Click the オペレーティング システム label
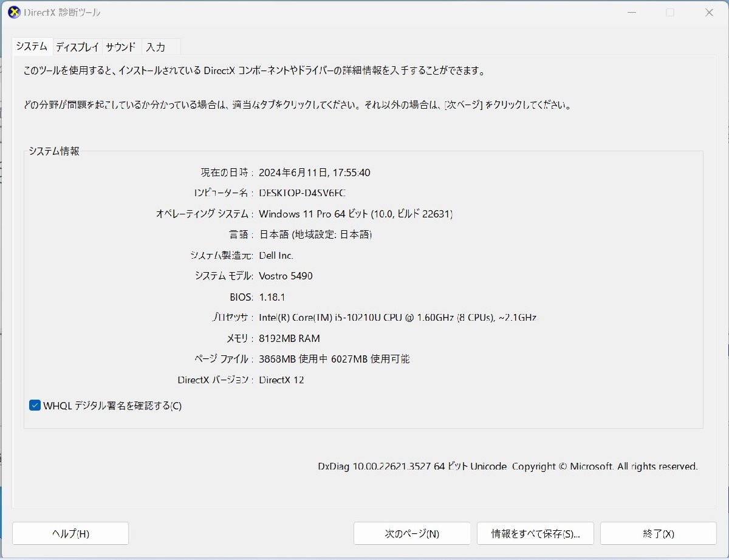This screenshot has height=560, width=729. (204, 214)
